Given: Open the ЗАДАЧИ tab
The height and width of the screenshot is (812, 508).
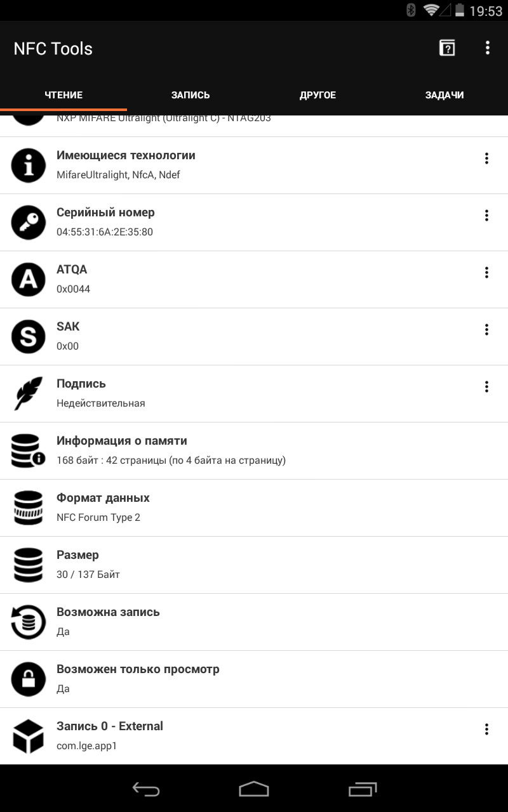Looking at the screenshot, I should (x=444, y=95).
